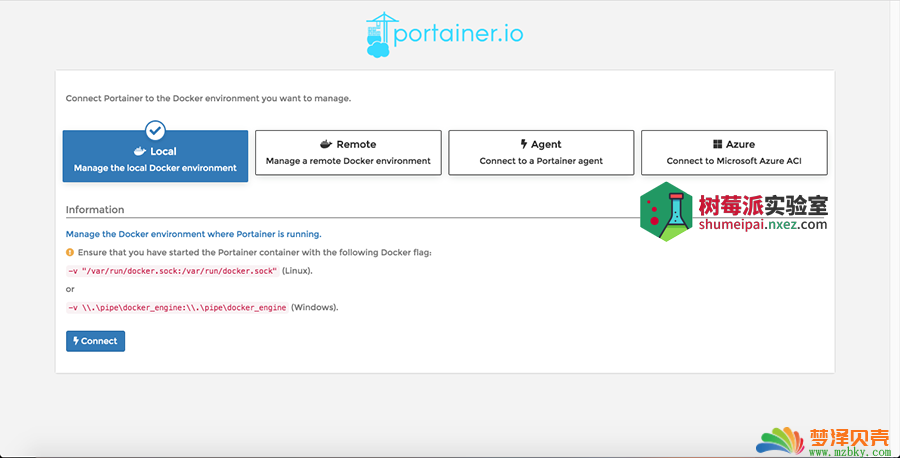Click the Windows docker_engine pipe flag code
The height and width of the screenshot is (458, 900).
tap(177, 308)
